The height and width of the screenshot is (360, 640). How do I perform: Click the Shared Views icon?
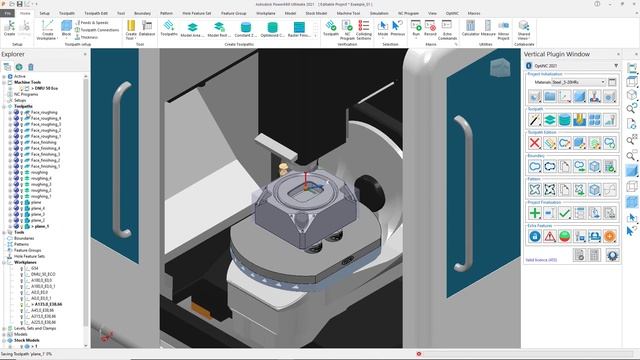click(524, 30)
